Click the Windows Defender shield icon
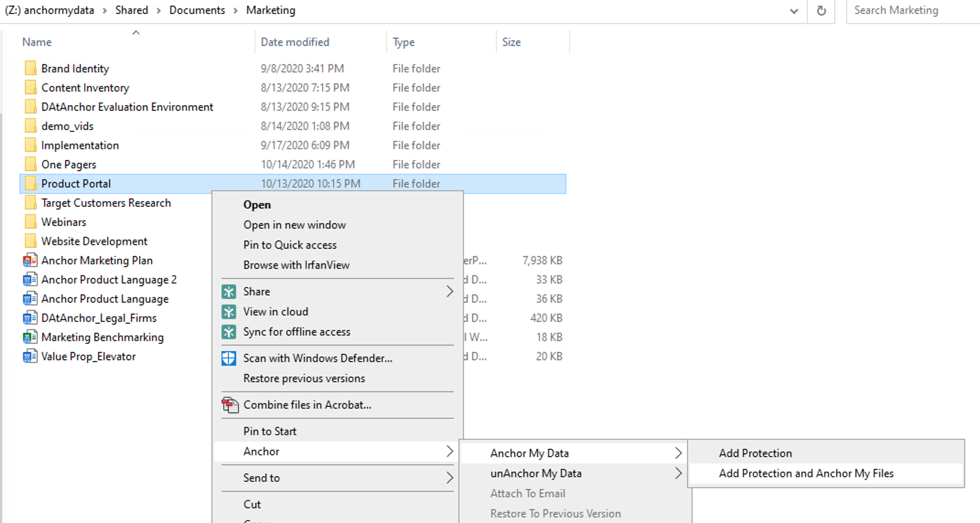 coord(229,358)
